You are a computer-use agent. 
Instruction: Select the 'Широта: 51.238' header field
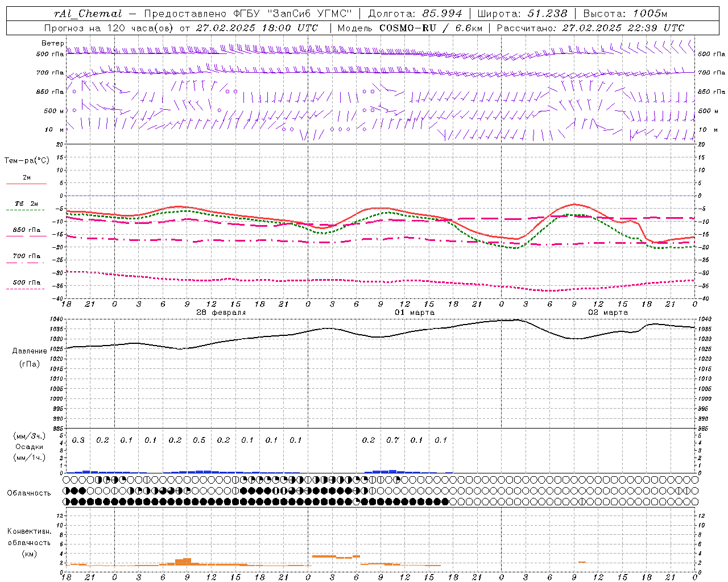coord(522,14)
